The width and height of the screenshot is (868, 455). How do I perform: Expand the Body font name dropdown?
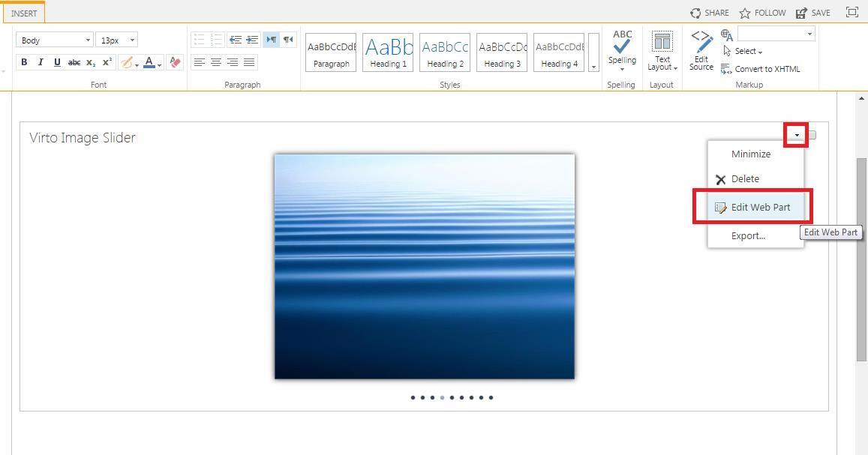click(88, 40)
